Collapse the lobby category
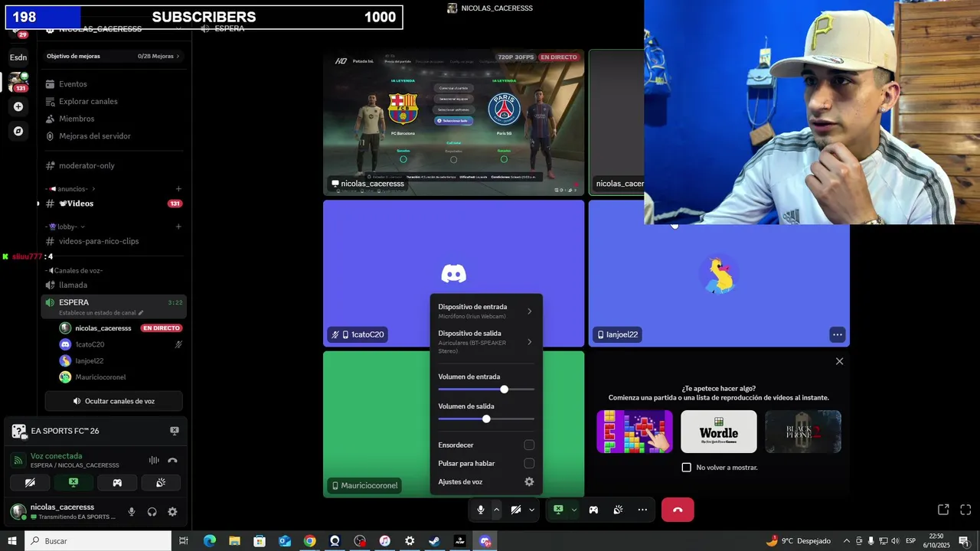The height and width of the screenshot is (551, 980). tap(67, 227)
